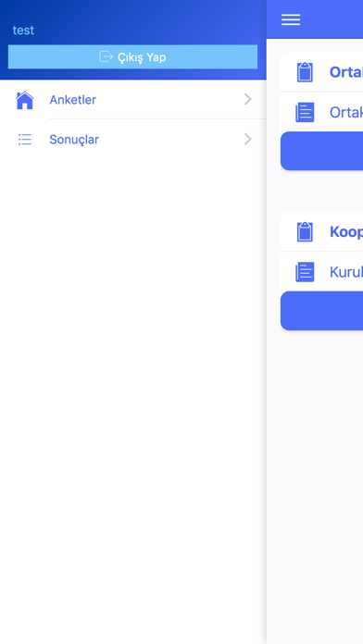Click the list icon beside Sonuçlar

25,140
